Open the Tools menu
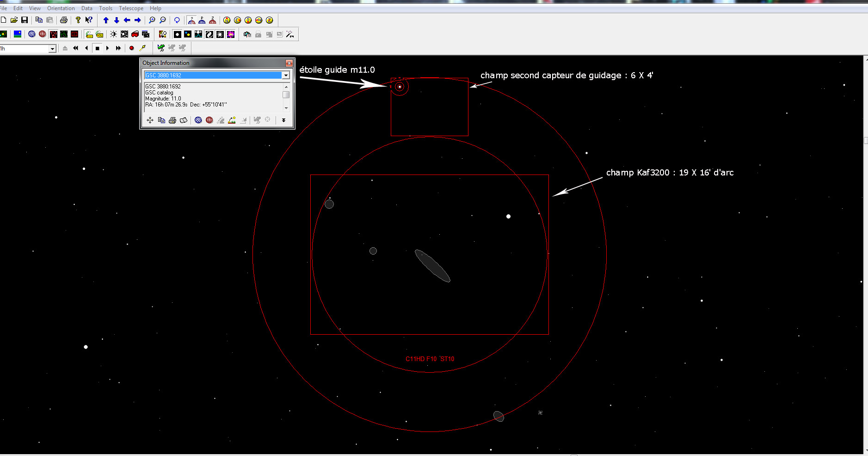868x456 pixels. (106, 8)
